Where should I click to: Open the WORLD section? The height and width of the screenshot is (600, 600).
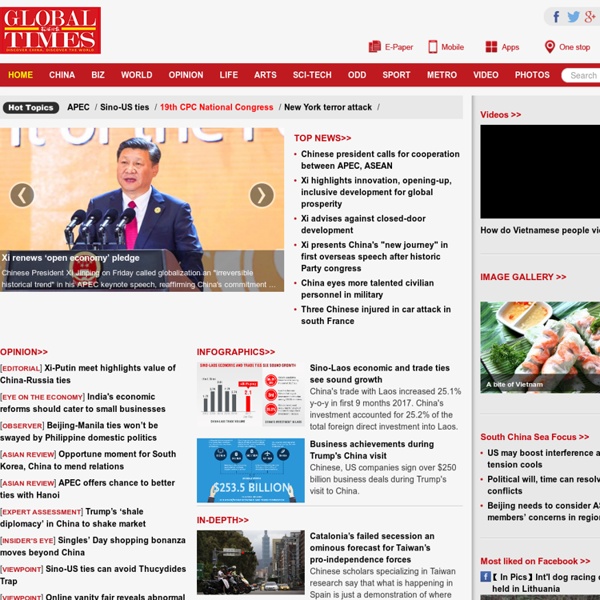pyautogui.click(x=137, y=75)
